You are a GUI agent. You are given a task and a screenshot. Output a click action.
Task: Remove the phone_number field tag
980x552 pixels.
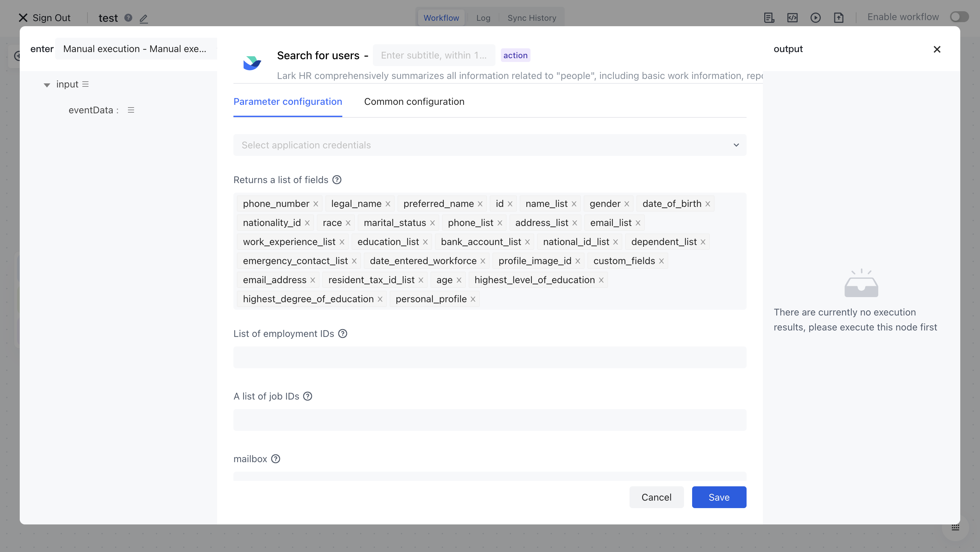coord(316,204)
